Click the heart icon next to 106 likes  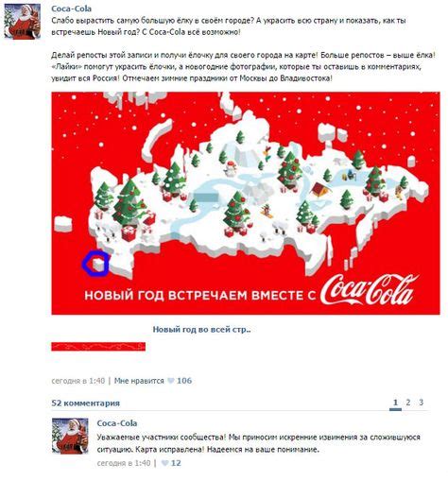coord(171,381)
